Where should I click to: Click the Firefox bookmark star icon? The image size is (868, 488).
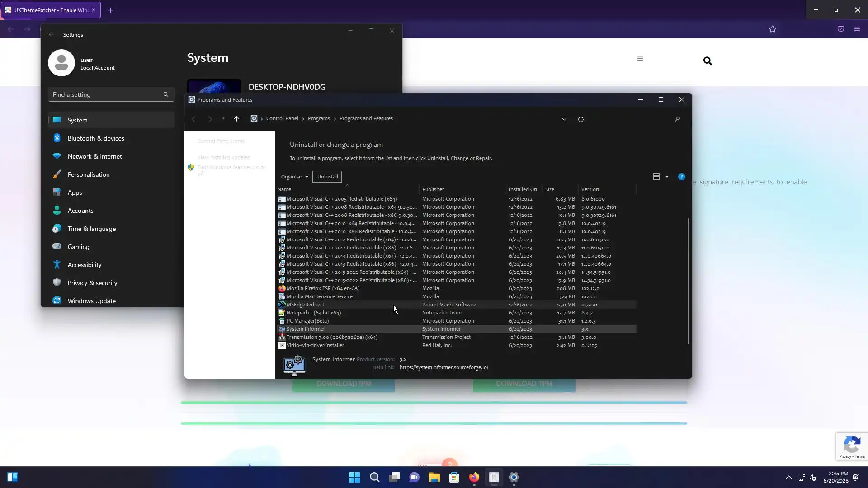tap(773, 29)
